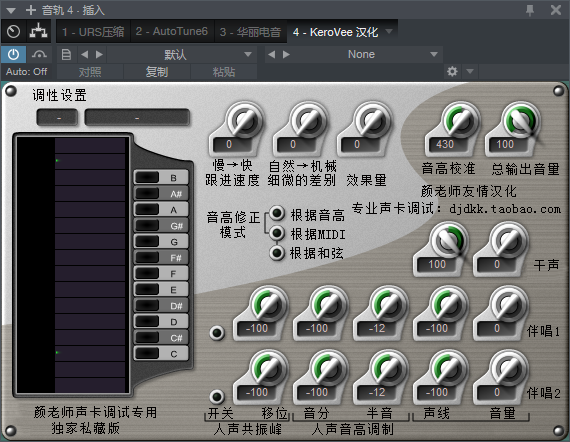Toggle the B note key
The width and height of the screenshot is (570, 442).
click(161, 177)
